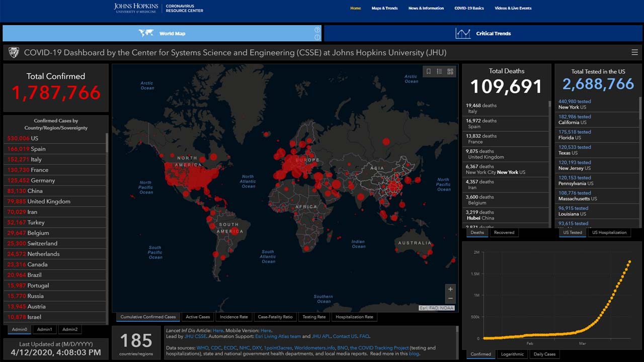Select the World Map tab
644x362 pixels.
(162, 33)
